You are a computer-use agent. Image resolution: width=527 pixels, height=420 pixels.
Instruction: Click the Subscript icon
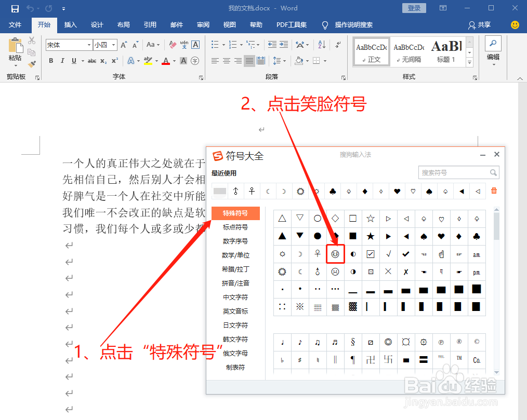coord(103,61)
